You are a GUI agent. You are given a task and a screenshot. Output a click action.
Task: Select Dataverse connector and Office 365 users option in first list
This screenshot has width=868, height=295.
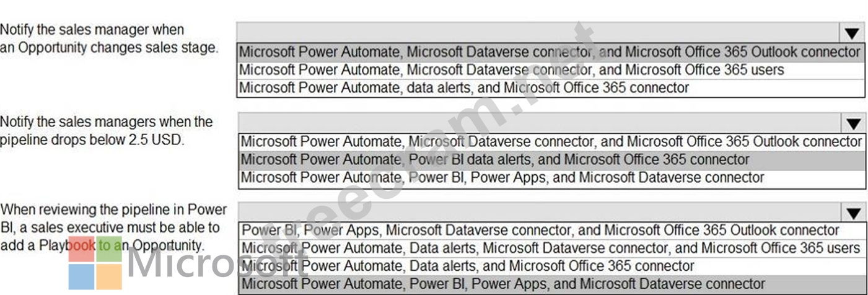tap(550, 70)
